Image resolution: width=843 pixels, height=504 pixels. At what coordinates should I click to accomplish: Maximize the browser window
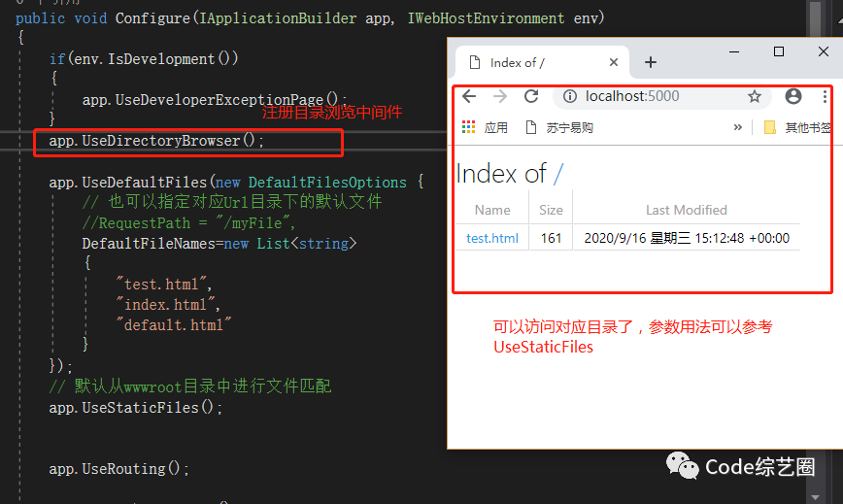pos(779,52)
